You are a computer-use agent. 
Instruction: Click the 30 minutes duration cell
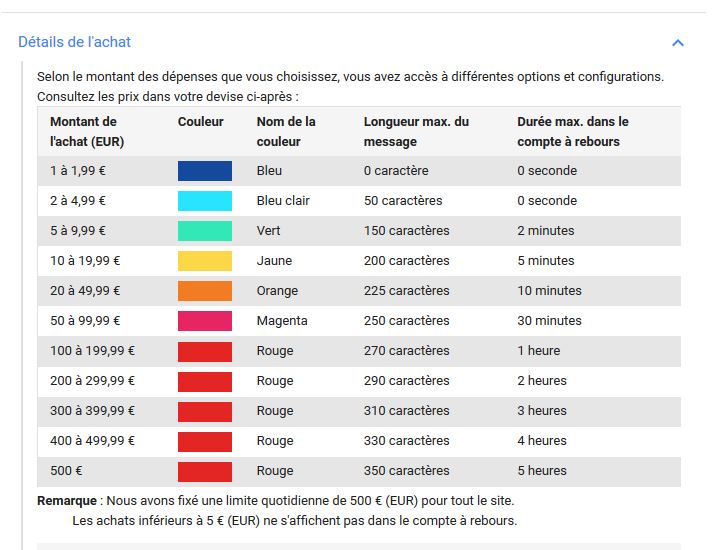[x=549, y=320]
